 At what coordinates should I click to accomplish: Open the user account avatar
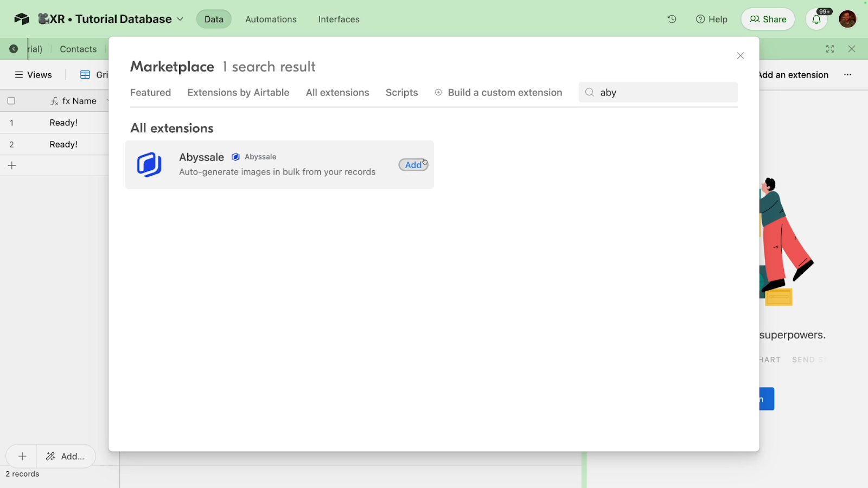tap(847, 19)
